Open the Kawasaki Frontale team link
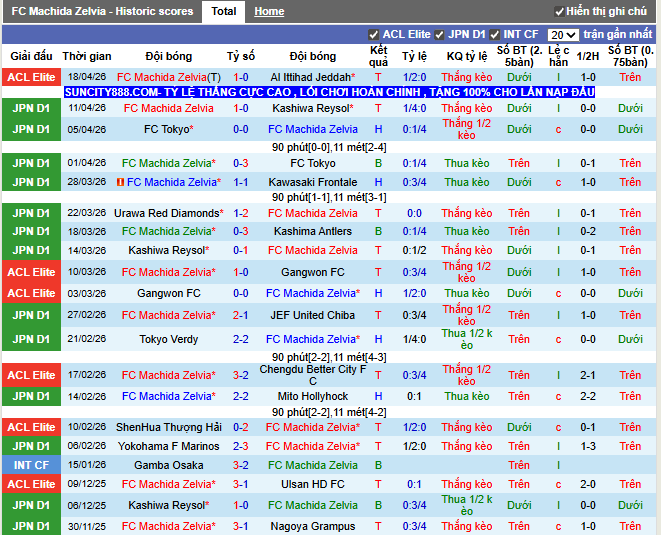Screen dimensions: 661x535 [313, 182]
